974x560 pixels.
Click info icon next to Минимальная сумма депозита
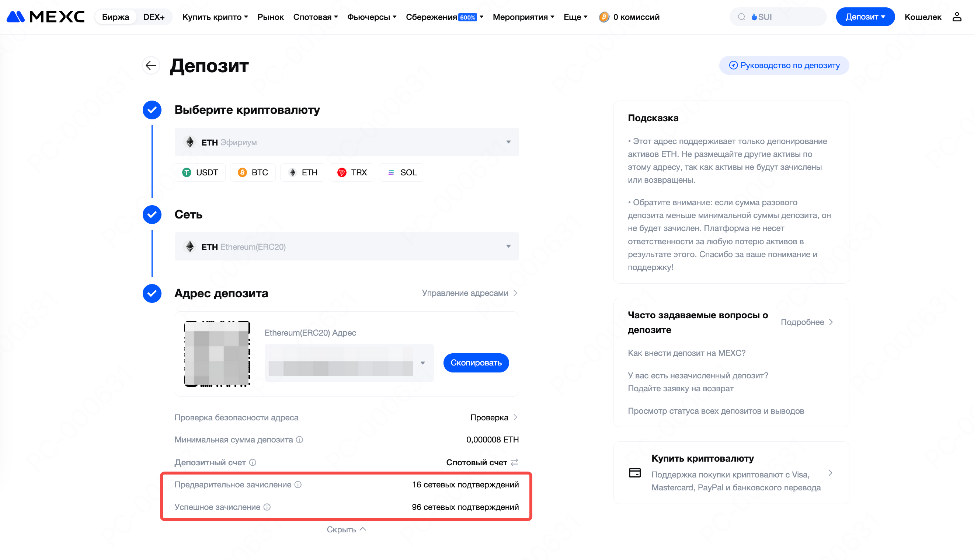pos(299,440)
